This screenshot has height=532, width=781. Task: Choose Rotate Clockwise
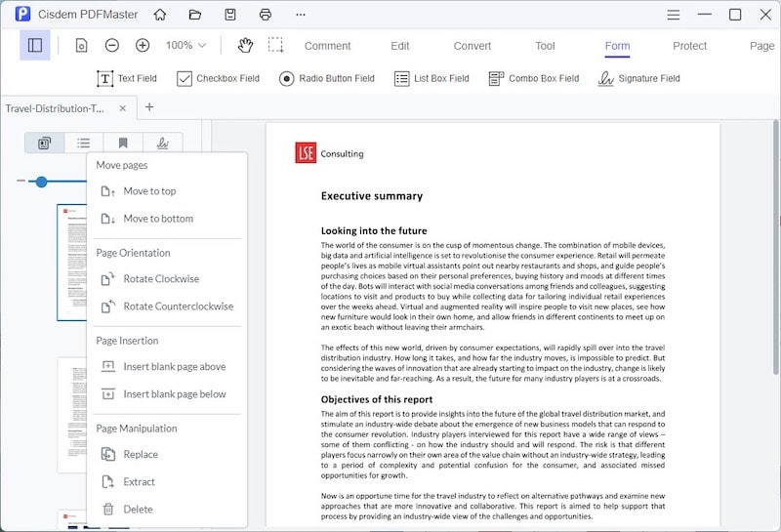click(167, 279)
